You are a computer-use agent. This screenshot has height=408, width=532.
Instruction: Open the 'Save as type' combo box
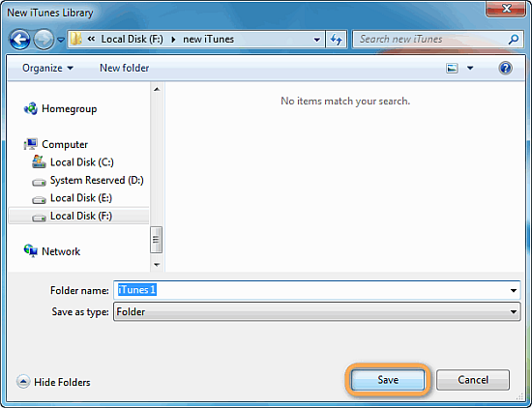pos(316,311)
